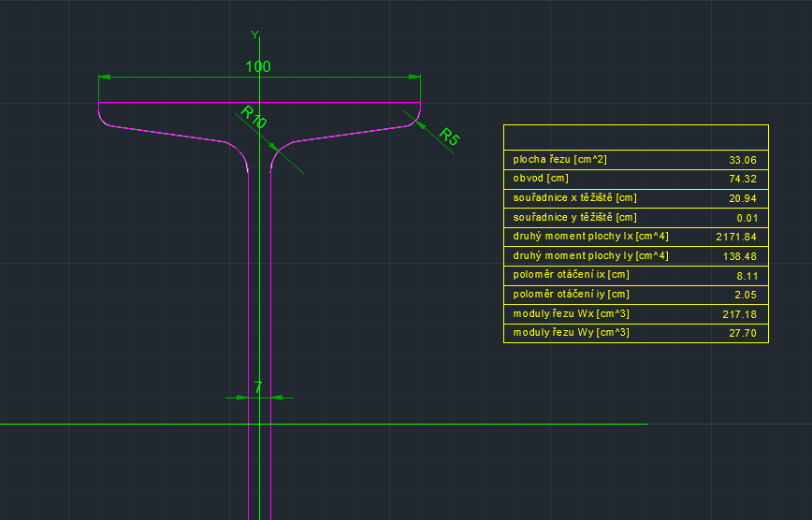Click the magenta left flange sloped line

pos(168,132)
